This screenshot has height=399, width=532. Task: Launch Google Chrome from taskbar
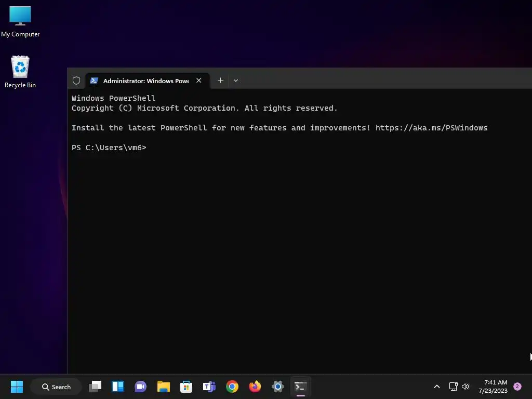click(232, 387)
